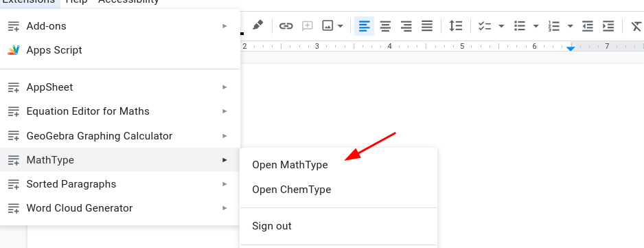Expand the GeoGebra Graphing Calculator submenu arrow
The width and height of the screenshot is (644, 248).
pyautogui.click(x=225, y=136)
